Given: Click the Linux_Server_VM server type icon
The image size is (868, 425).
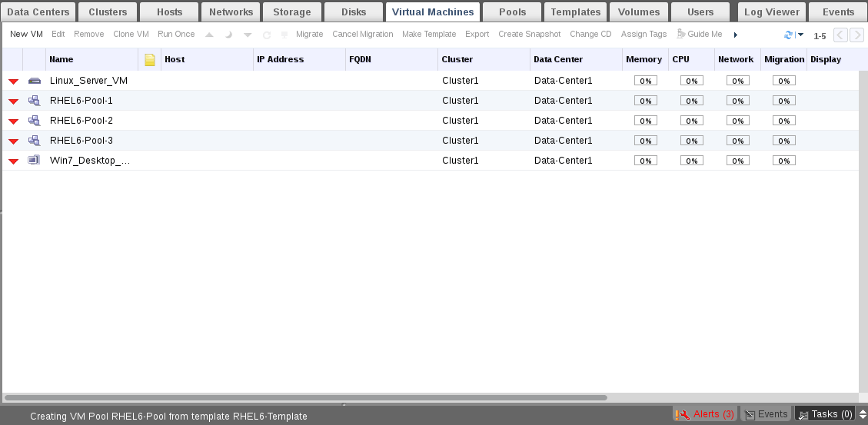Looking at the screenshot, I should tap(34, 81).
